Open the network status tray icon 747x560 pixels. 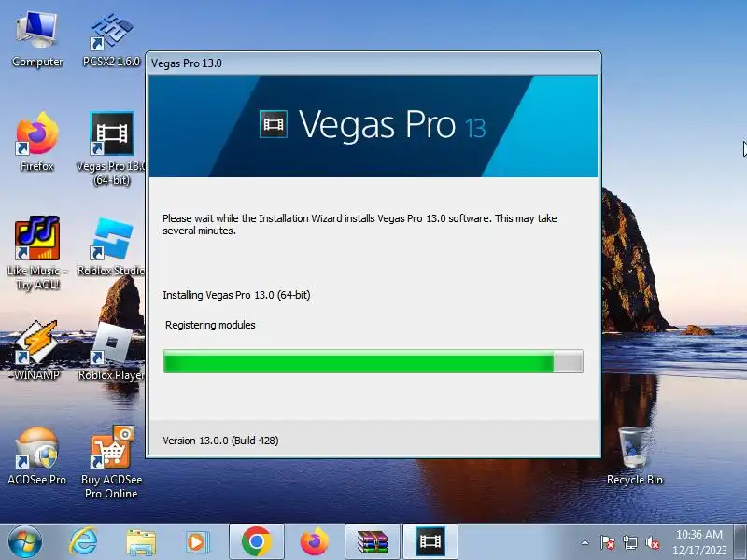[629, 542]
